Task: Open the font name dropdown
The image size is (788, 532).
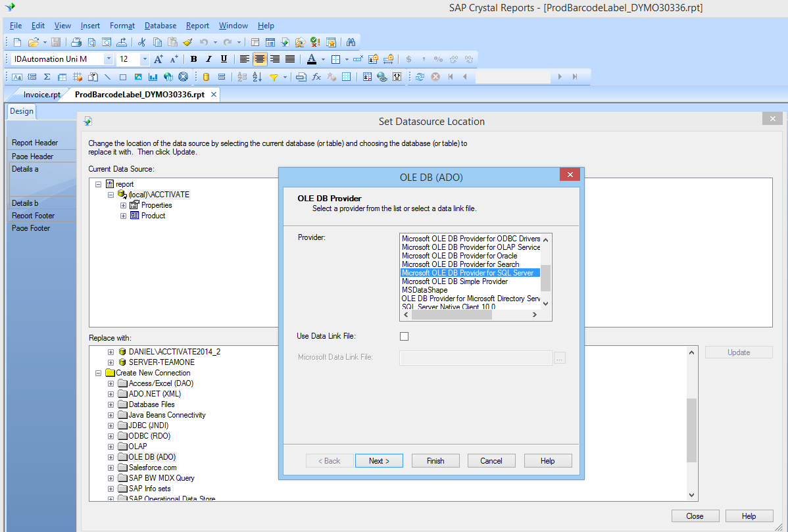Action: click(x=109, y=59)
